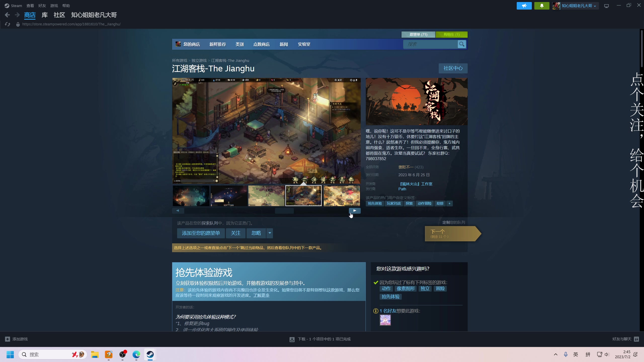Click the screenshot strip scroll handle
The height and width of the screenshot is (362, 644).
click(284, 211)
